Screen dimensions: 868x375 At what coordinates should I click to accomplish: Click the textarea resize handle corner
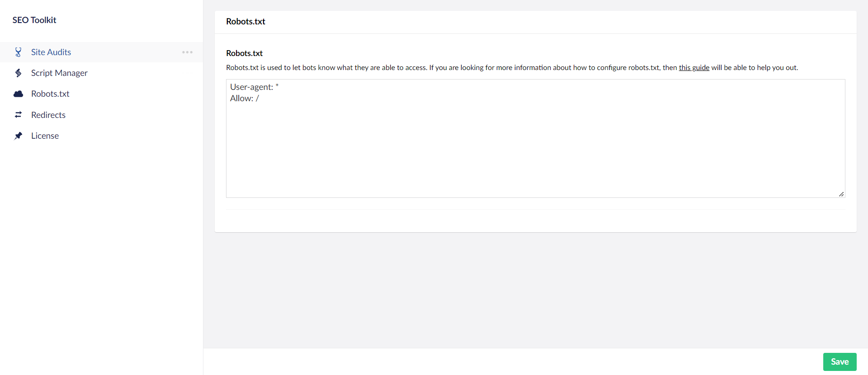click(841, 194)
